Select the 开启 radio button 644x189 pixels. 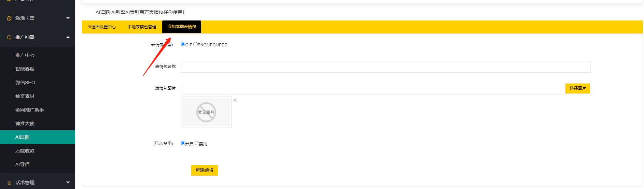183,143
